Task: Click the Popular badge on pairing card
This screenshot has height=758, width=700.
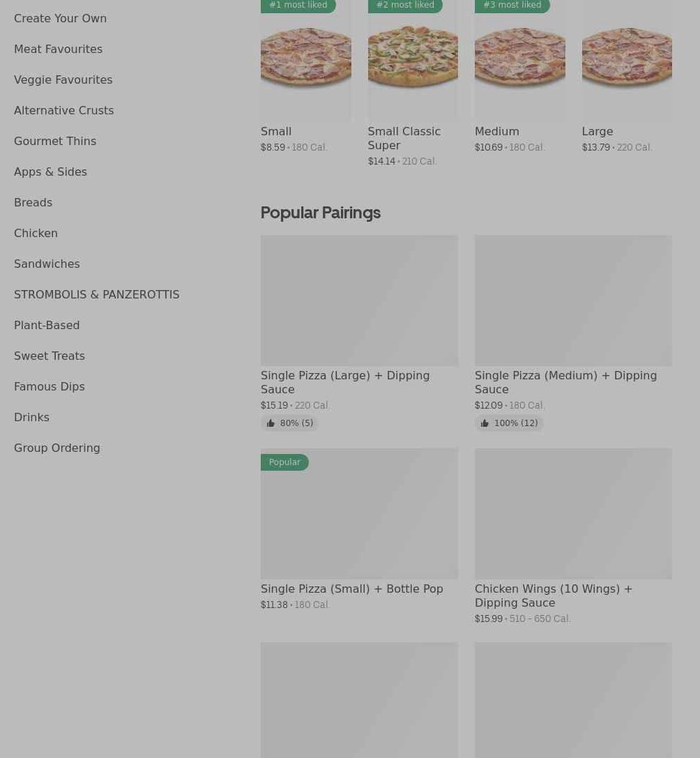Action: pyautogui.click(x=284, y=462)
